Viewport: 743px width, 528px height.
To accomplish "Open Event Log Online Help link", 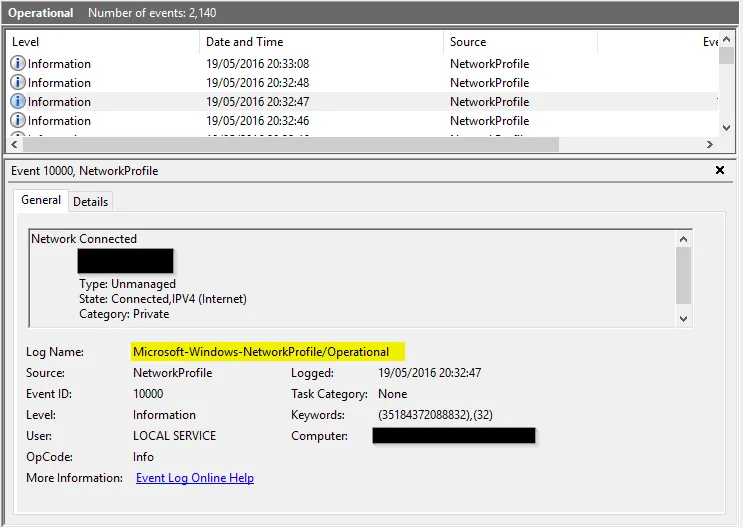I will [195, 478].
